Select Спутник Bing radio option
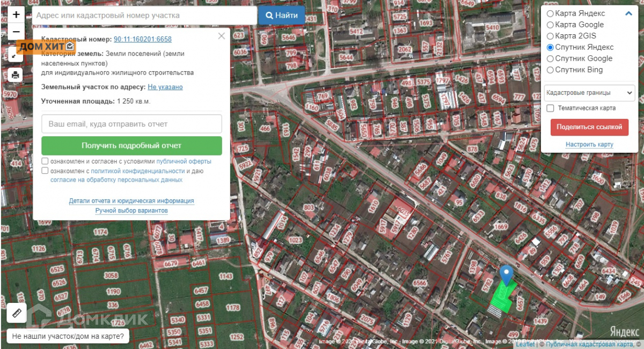 tap(550, 70)
